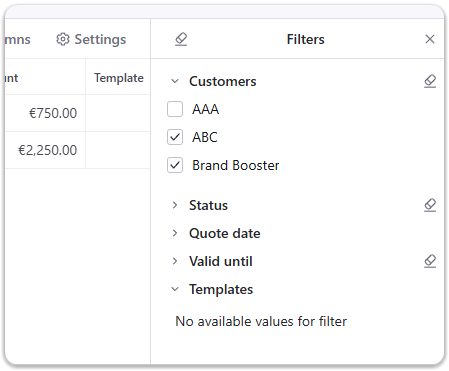Collapse the Templates section chevron
The width and height of the screenshot is (449, 371).
click(x=175, y=289)
